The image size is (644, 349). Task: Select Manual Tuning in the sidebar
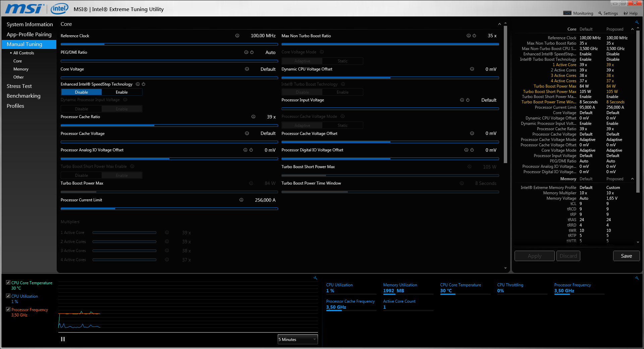point(29,44)
